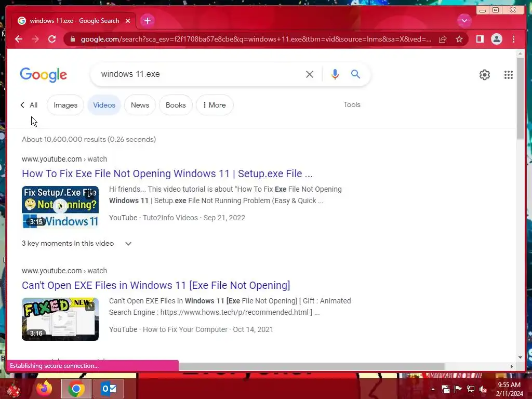Open the Tools options
Screen dimensions: 532x399
(352, 104)
